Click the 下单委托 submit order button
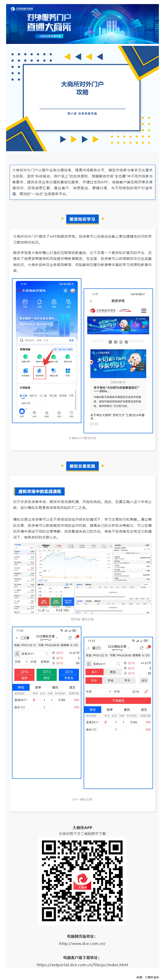This screenshot has height=980, width=165. click(x=118, y=700)
